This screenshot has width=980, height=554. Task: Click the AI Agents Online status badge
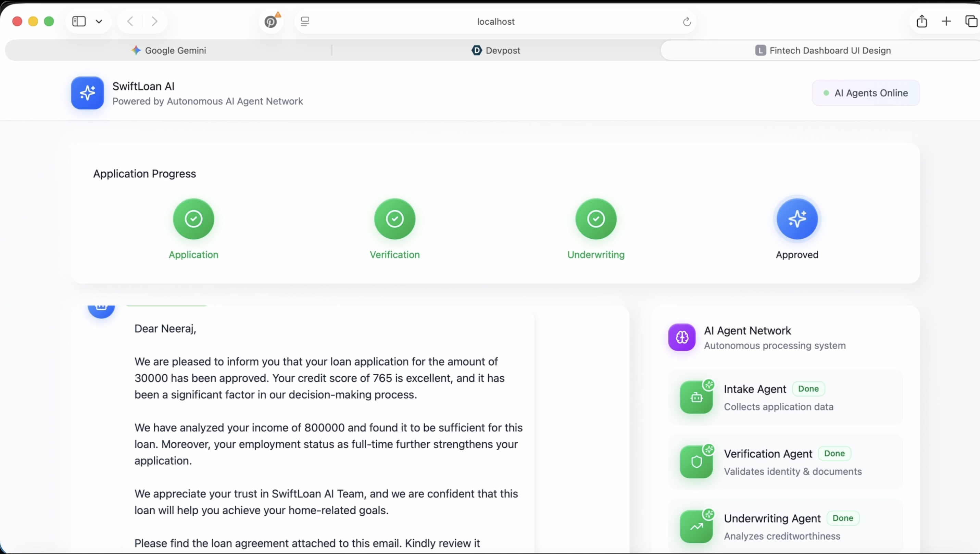[x=866, y=93]
